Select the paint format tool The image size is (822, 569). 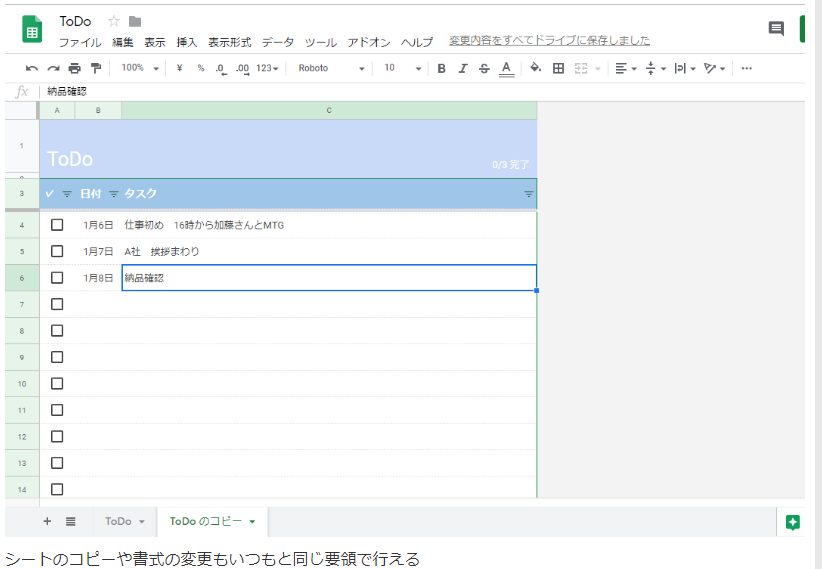coord(96,68)
